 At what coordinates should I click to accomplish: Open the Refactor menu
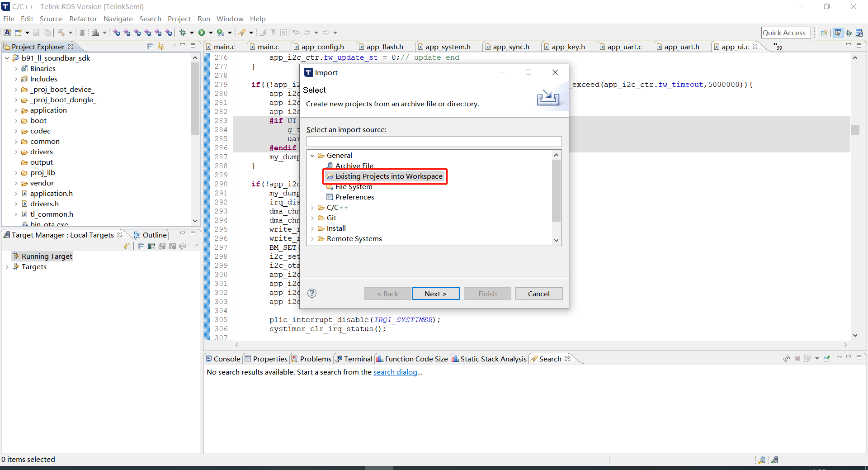83,19
